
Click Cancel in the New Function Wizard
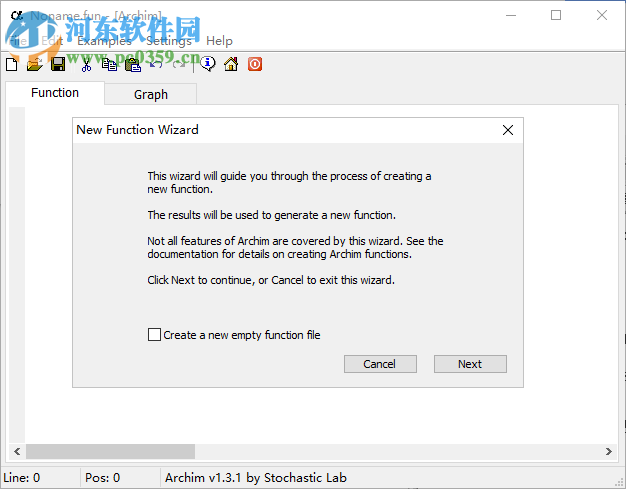380,364
